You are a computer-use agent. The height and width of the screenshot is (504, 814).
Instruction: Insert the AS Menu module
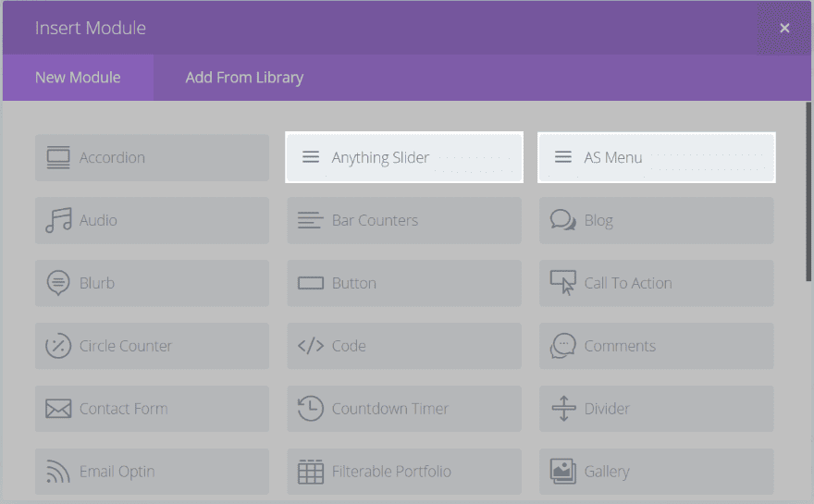656,157
